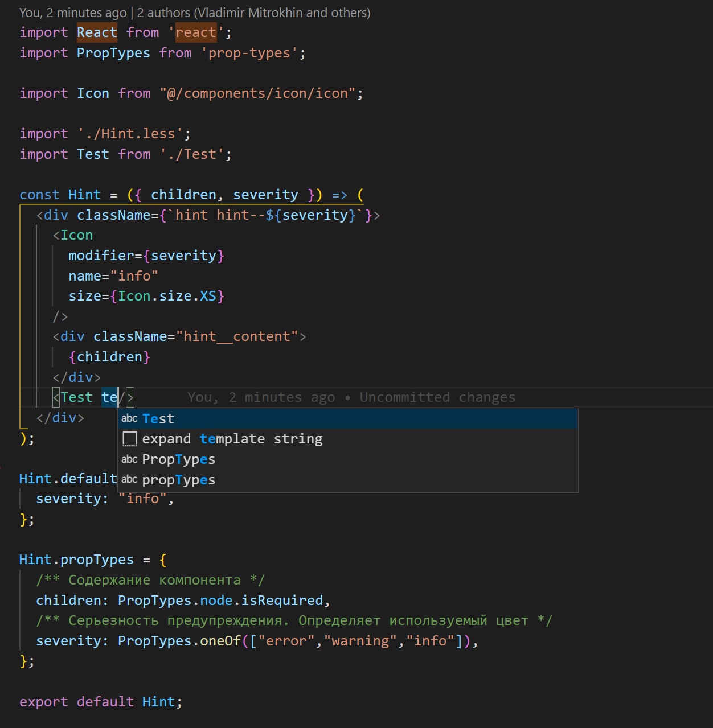Click 'PropTypes.node.isRequired' on children line

pyautogui.click(x=220, y=601)
